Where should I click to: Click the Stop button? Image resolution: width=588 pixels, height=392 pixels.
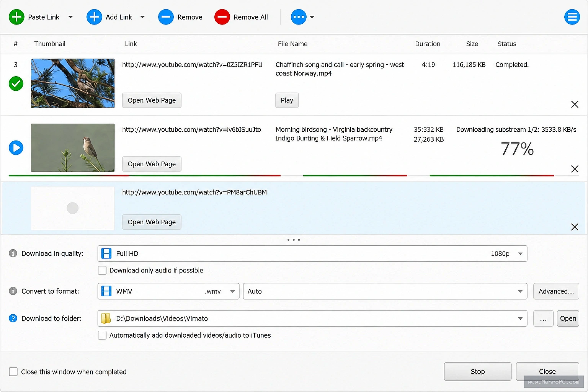coord(477,371)
